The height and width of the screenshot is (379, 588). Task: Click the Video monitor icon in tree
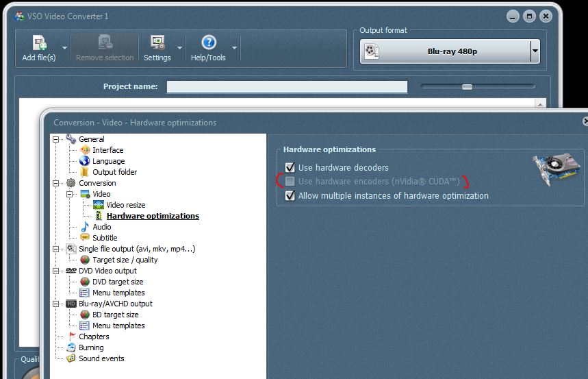pyautogui.click(x=85, y=194)
